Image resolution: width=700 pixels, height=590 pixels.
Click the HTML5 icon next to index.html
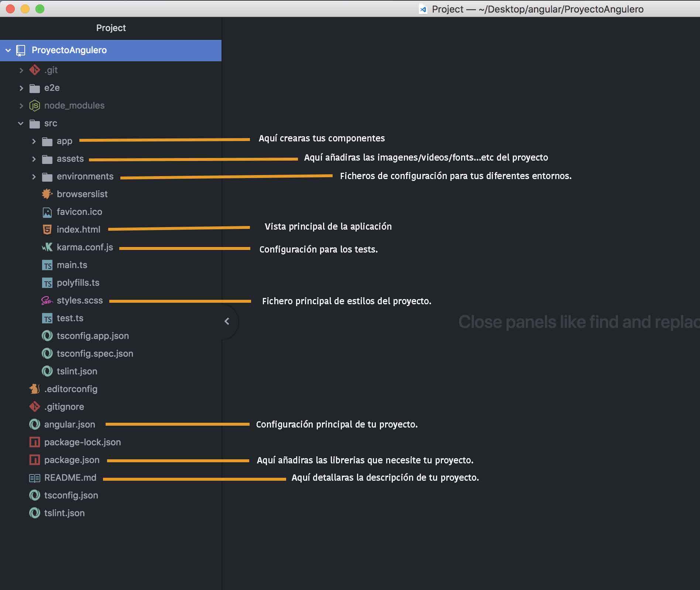47,230
